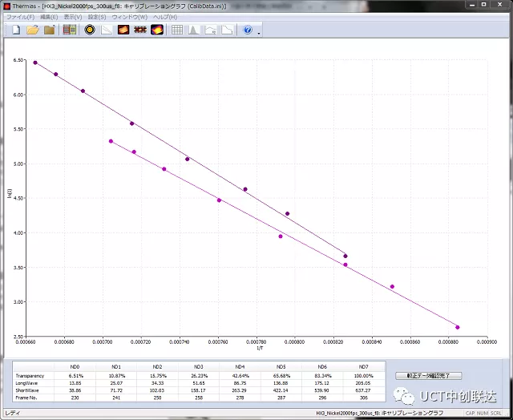Click the flame heat map icon
Screen dimensions: 513x420
pos(157,30)
